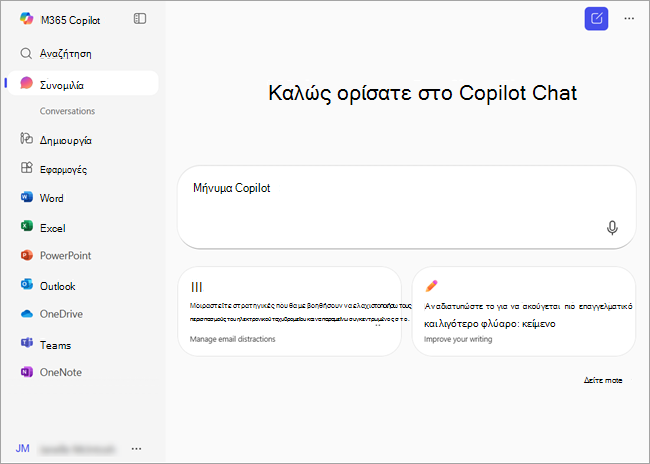650x464 pixels.
Task: Activate the microphone voice input icon
Action: tap(612, 228)
